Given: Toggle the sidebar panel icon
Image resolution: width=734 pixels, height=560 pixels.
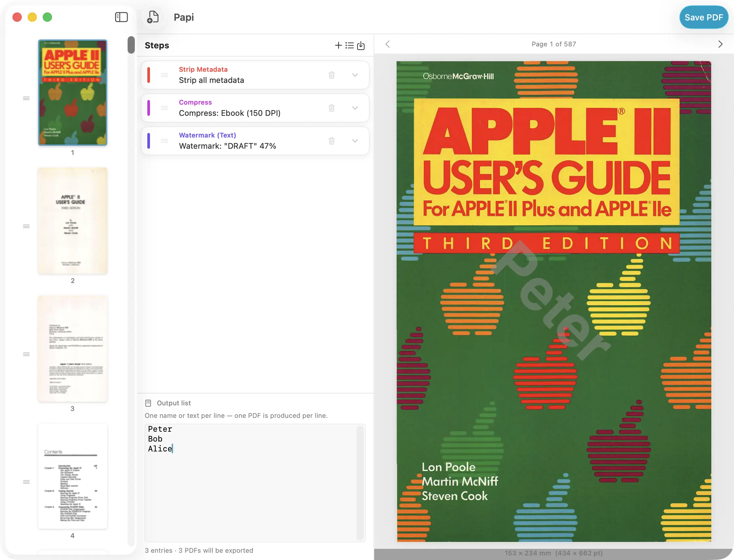Looking at the screenshot, I should (x=121, y=17).
